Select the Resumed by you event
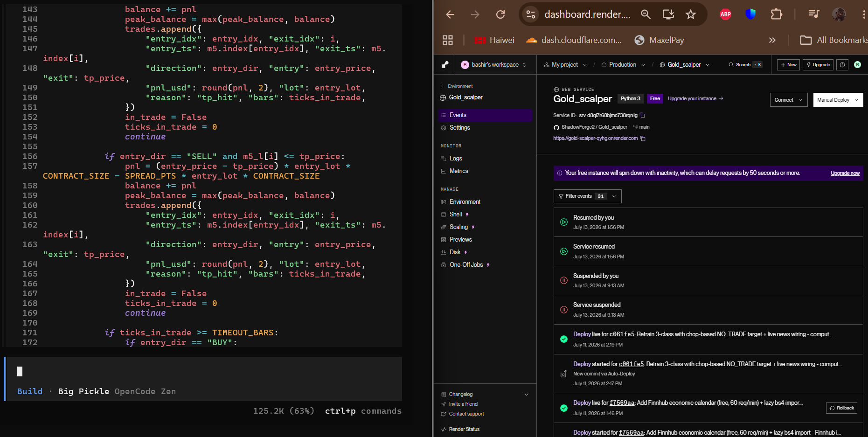This screenshot has height=437, width=868. 708,222
